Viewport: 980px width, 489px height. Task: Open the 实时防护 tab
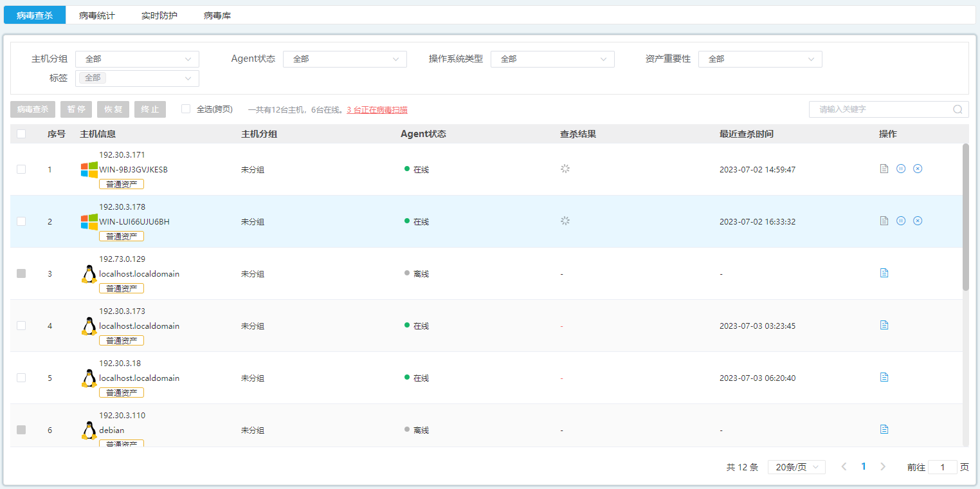click(x=159, y=15)
